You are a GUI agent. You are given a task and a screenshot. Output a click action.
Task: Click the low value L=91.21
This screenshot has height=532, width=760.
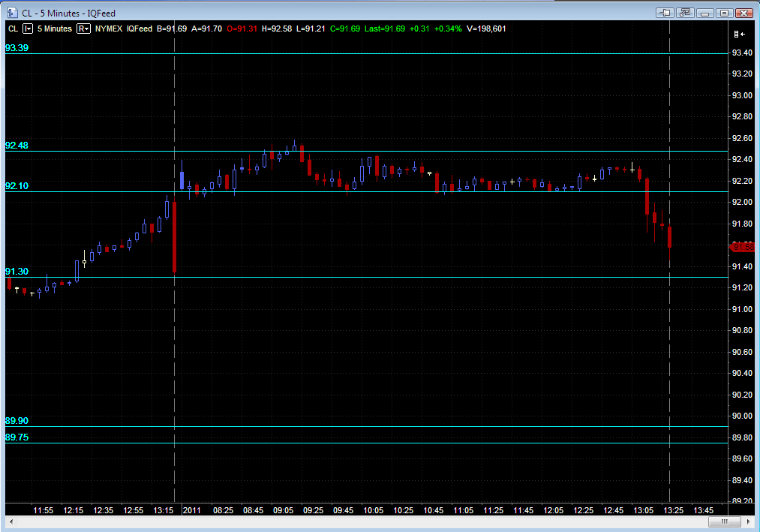(x=311, y=29)
